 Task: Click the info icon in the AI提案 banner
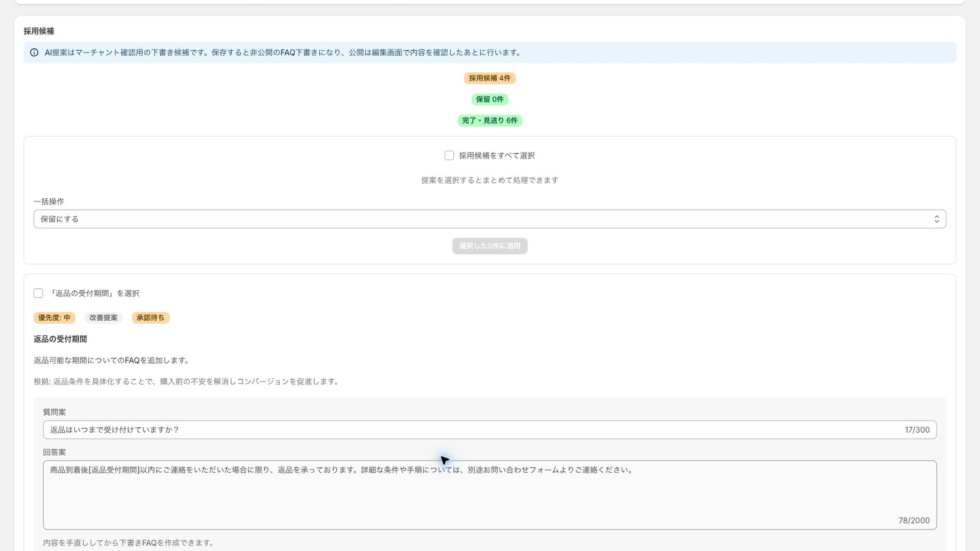[x=34, y=53]
